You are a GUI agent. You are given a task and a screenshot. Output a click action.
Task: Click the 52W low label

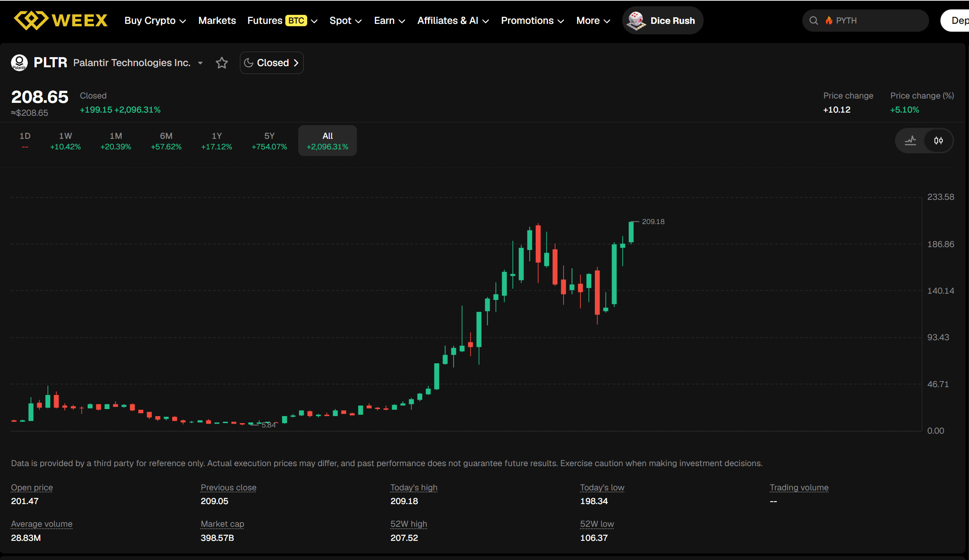[x=597, y=524]
